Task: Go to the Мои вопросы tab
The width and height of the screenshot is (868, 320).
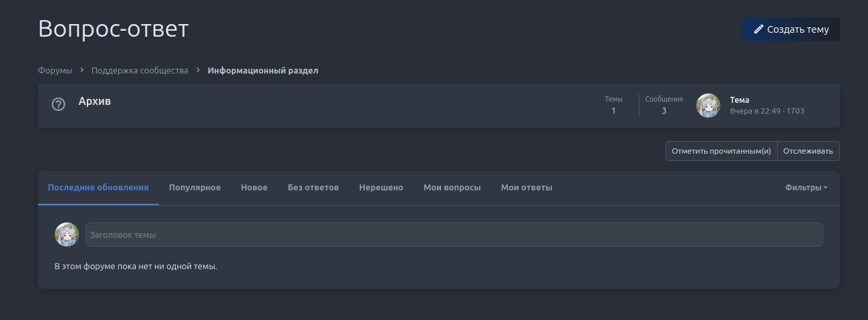Action: click(452, 188)
